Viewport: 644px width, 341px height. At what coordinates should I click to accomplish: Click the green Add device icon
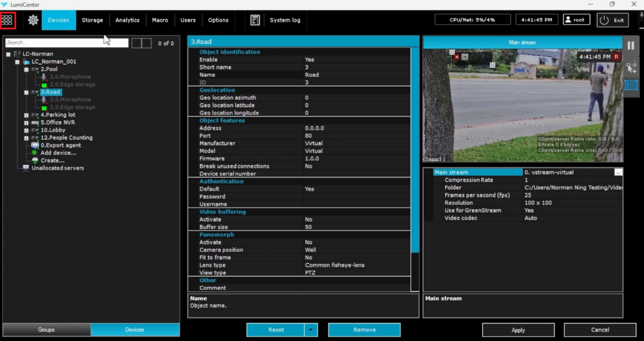tap(35, 153)
